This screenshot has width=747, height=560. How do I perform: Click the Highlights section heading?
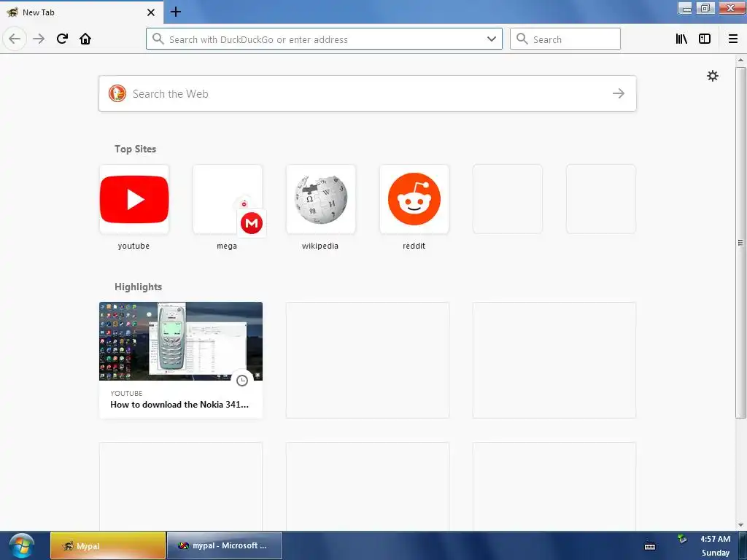point(138,287)
